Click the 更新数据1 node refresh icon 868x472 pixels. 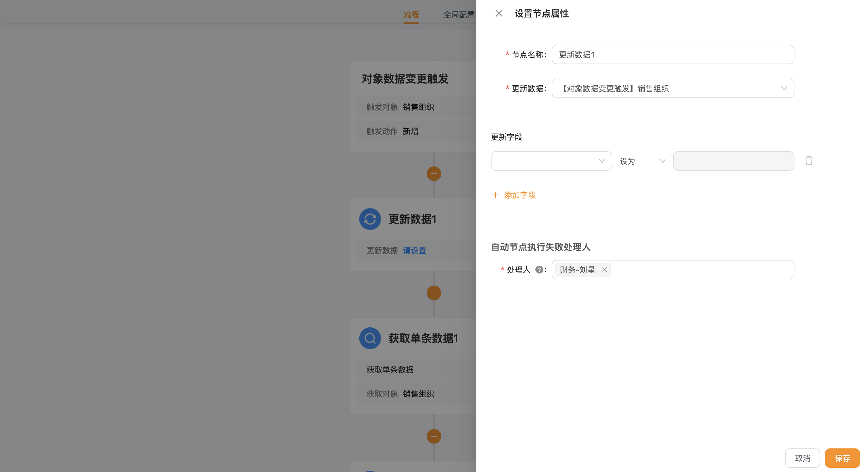click(x=370, y=219)
